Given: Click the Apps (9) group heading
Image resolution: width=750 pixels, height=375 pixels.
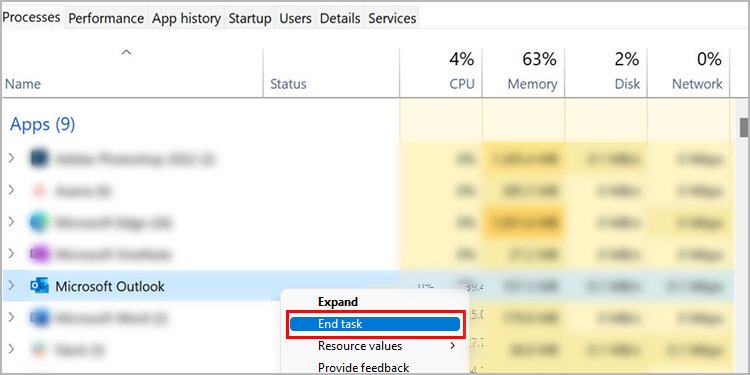Looking at the screenshot, I should tap(43, 124).
